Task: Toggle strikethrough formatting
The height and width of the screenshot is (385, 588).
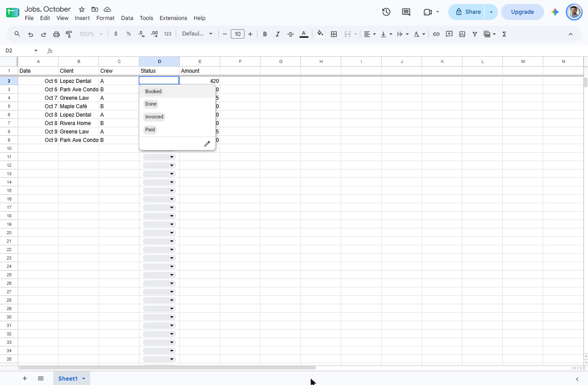Action: [x=291, y=34]
